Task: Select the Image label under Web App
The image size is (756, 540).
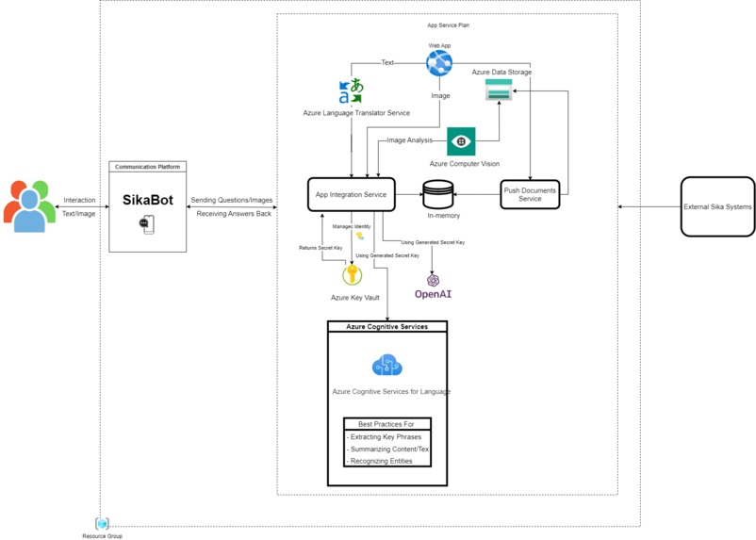Action: tap(440, 96)
